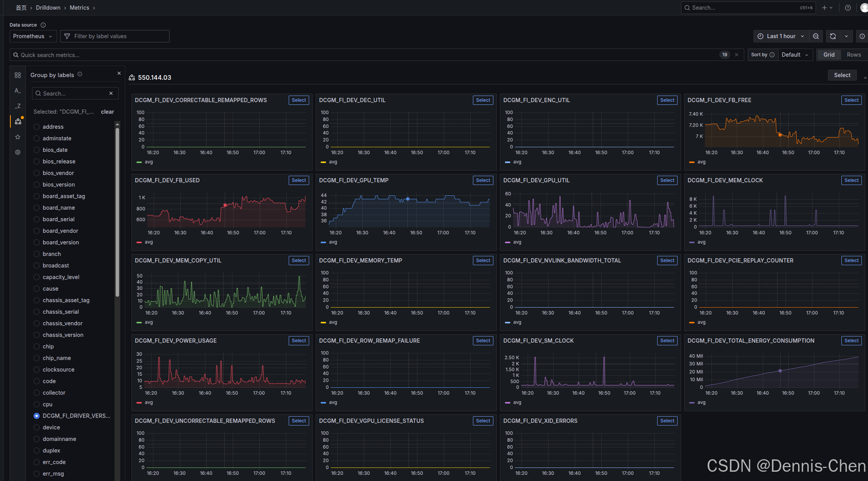The height and width of the screenshot is (481, 868).
Task: Open the Rules filters sidebar icon
Action: click(x=18, y=75)
